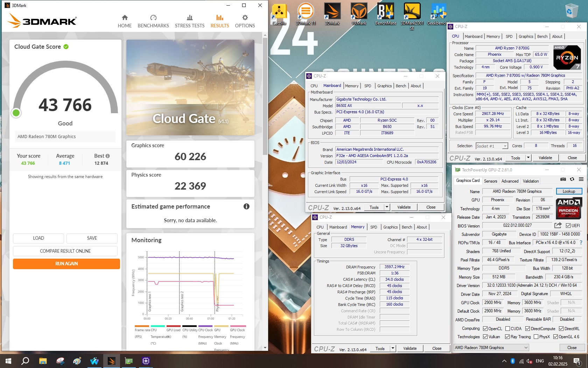Click the ENG language indicator in the taskbar
Image resolution: width=588 pixels, height=368 pixels.
click(540, 361)
